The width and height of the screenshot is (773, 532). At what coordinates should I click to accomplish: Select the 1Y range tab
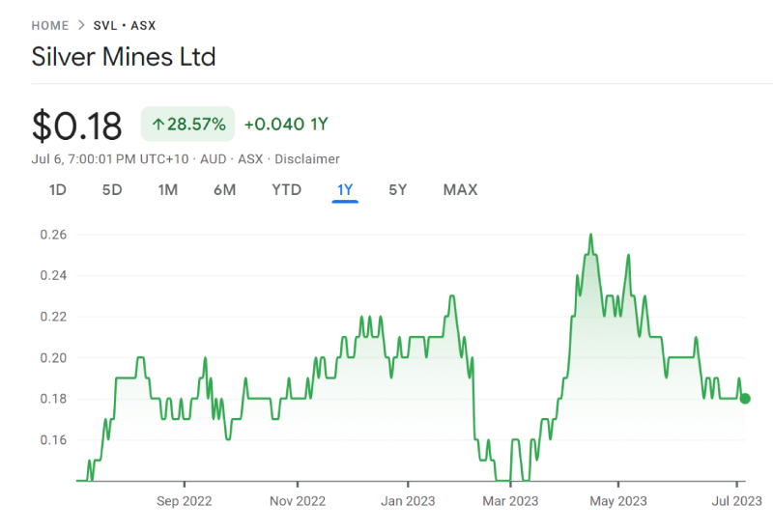345,190
